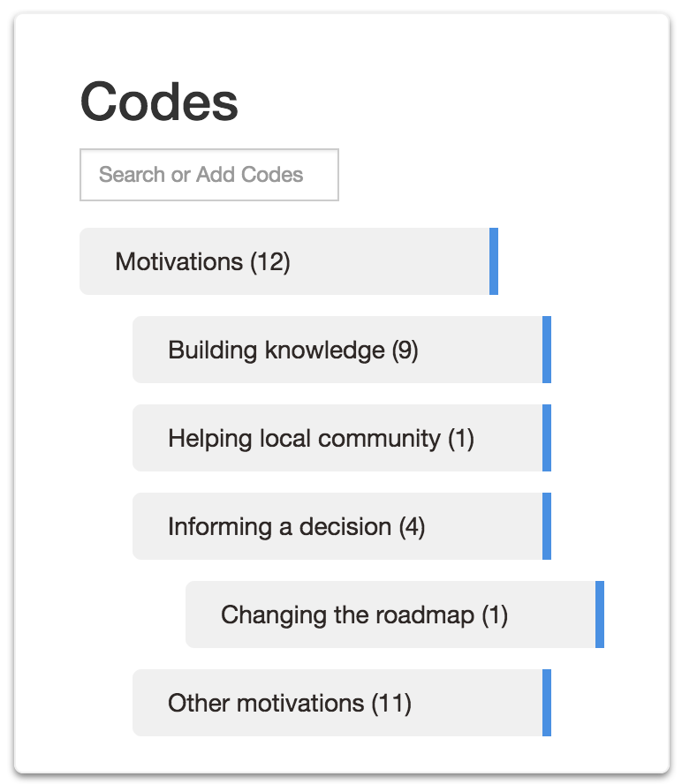Open the Other motivations code
682x784 pixels.
(342, 703)
